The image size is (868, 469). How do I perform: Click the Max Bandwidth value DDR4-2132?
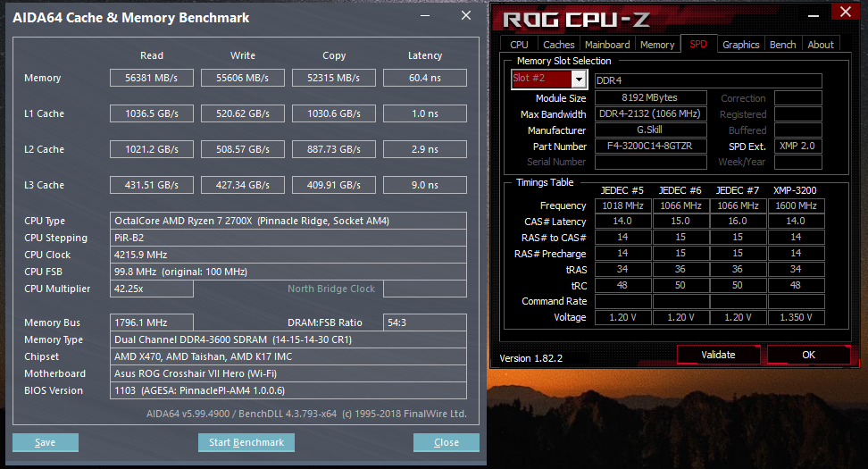point(650,114)
